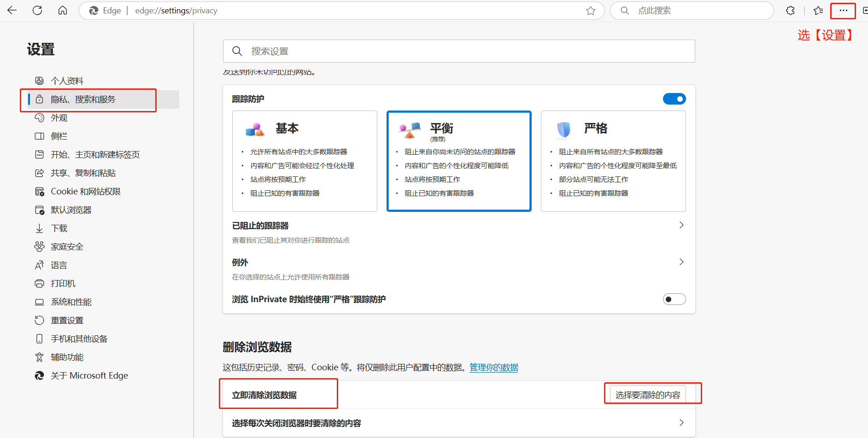Switch to 外观 settings section
This screenshot has height=438, width=868.
click(59, 117)
